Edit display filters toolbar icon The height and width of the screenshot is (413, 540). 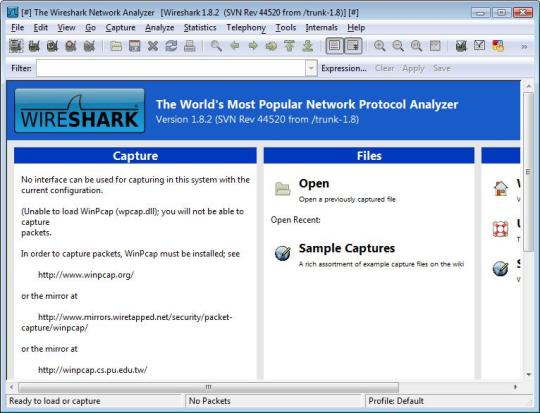tap(479, 45)
